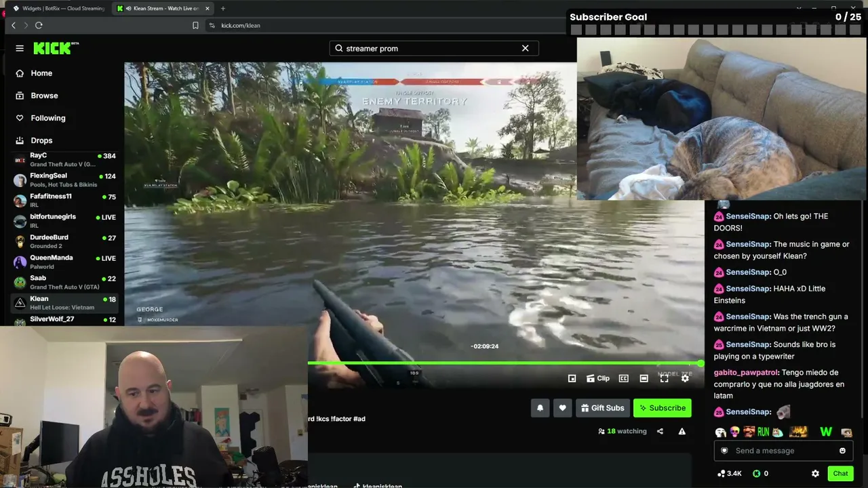The height and width of the screenshot is (488, 868).
Task: Open chat settings gear
Action: coord(815,474)
